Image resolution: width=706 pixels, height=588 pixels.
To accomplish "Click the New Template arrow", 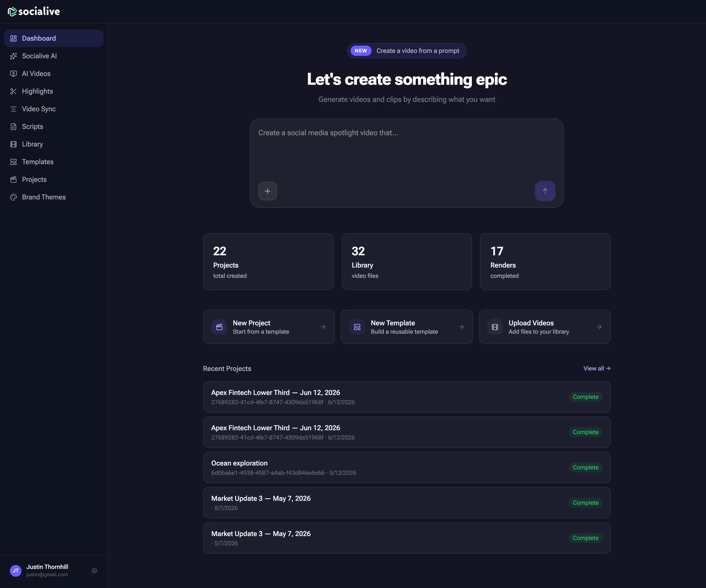I will [461, 327].
